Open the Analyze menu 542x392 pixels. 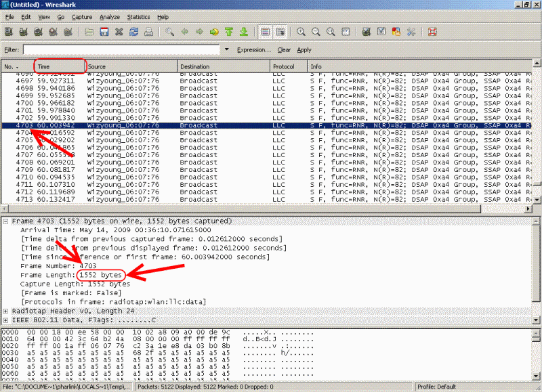pyautogui.click(x=110, y=17)
